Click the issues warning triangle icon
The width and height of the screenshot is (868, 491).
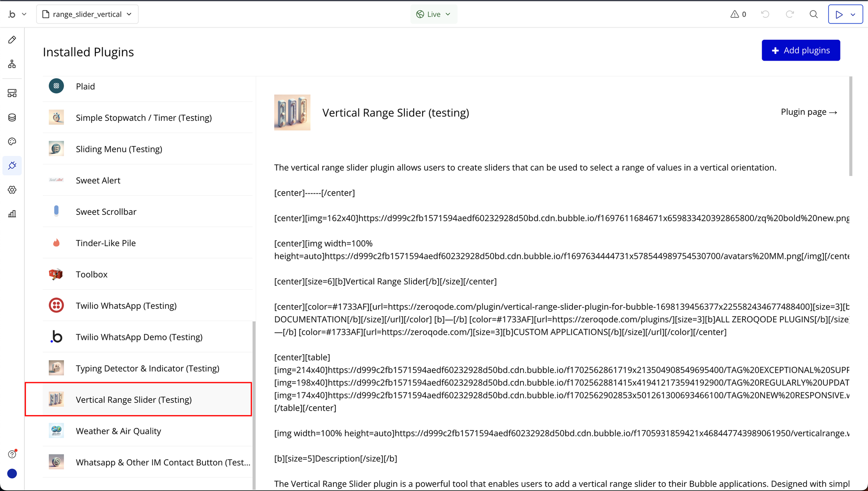[734, 14]
